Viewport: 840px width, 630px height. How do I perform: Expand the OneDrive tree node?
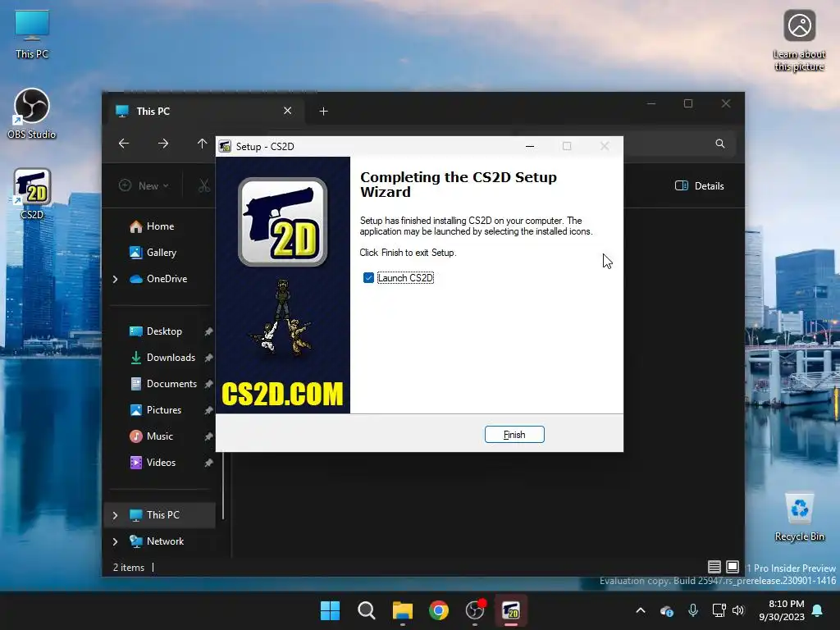click(x=115, y=279)
